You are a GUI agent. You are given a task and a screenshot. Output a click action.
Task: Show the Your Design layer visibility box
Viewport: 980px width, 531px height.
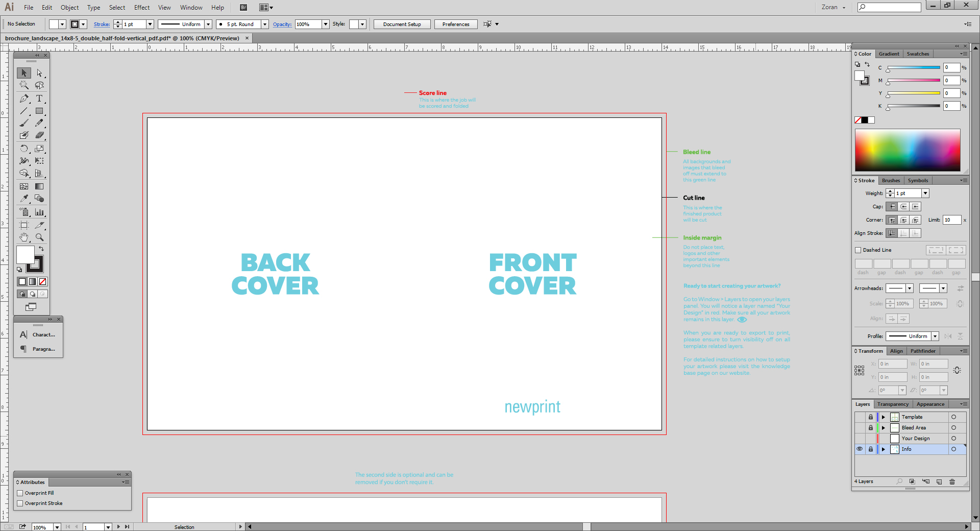point(860,439)
